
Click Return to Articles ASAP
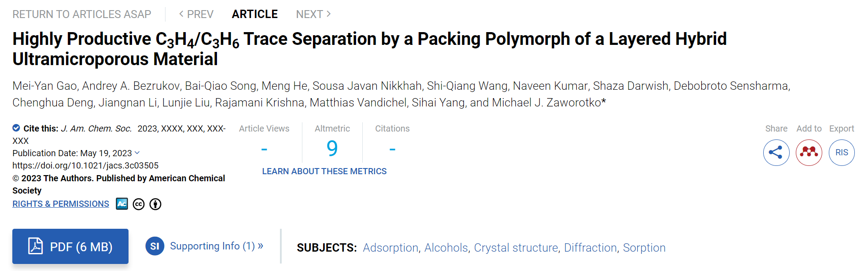point(82,14)
